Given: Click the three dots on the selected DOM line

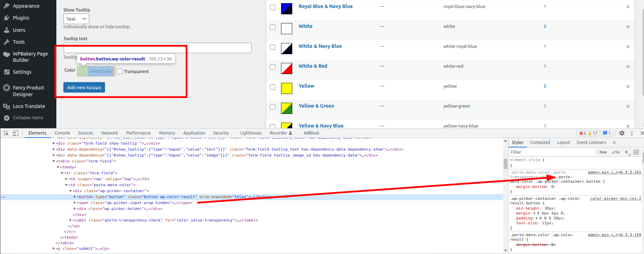Looking at the screenshot, I should (3, 197).
